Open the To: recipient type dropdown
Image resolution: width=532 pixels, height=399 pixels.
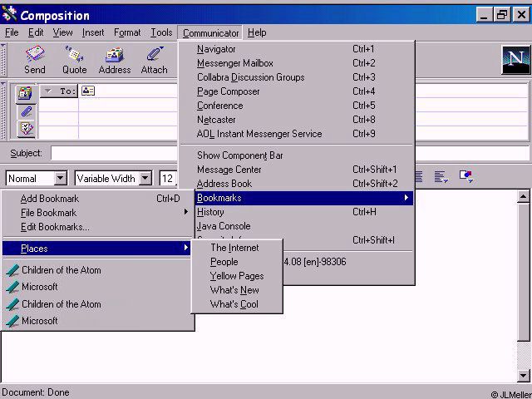(x=59, y=91)
